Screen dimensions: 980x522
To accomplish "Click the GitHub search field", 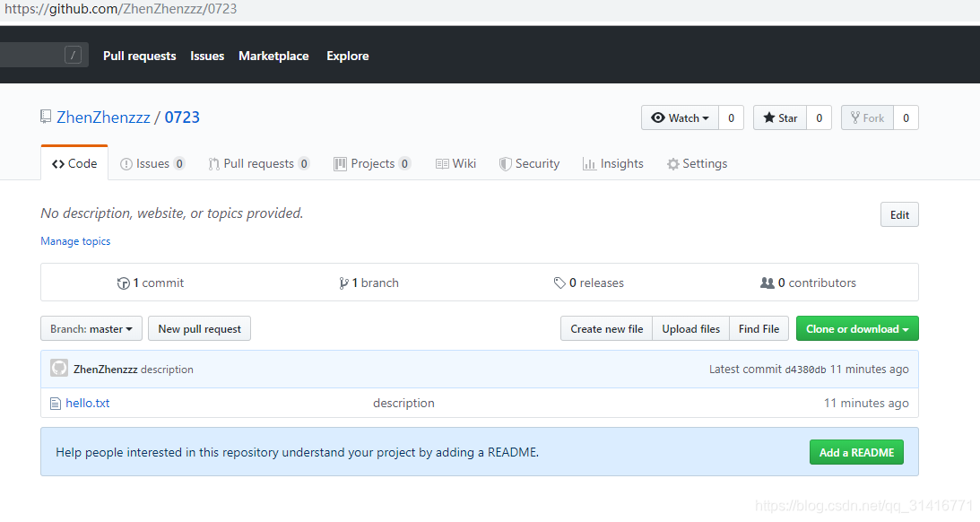I will click(42, 55).
